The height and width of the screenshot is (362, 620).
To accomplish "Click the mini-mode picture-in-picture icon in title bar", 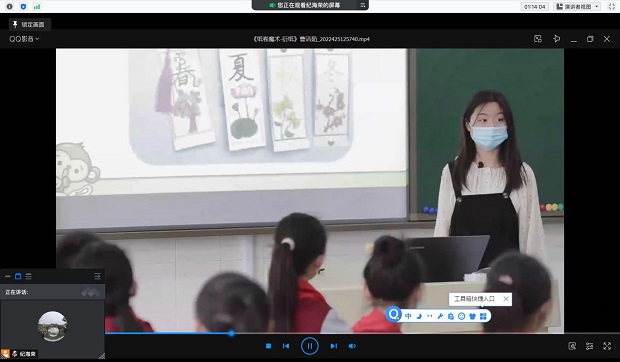I will tap(538, 39).
